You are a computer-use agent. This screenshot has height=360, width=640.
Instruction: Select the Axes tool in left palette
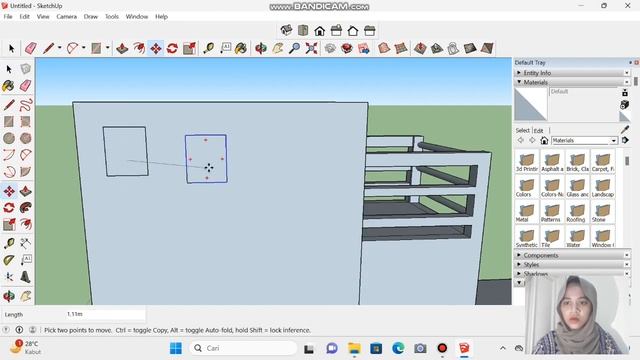[9, 277]
